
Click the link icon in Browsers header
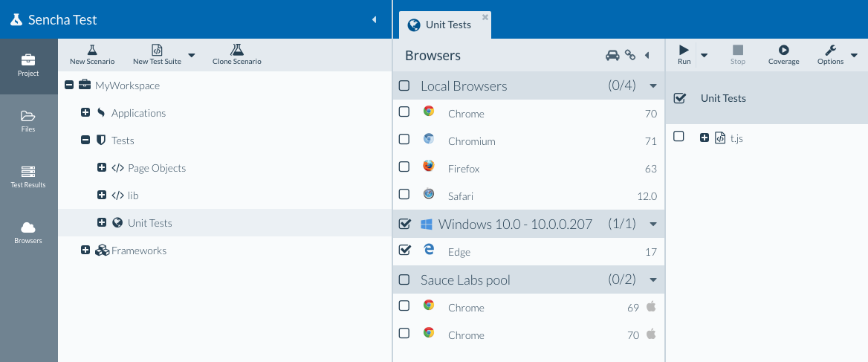click(630, 56)
